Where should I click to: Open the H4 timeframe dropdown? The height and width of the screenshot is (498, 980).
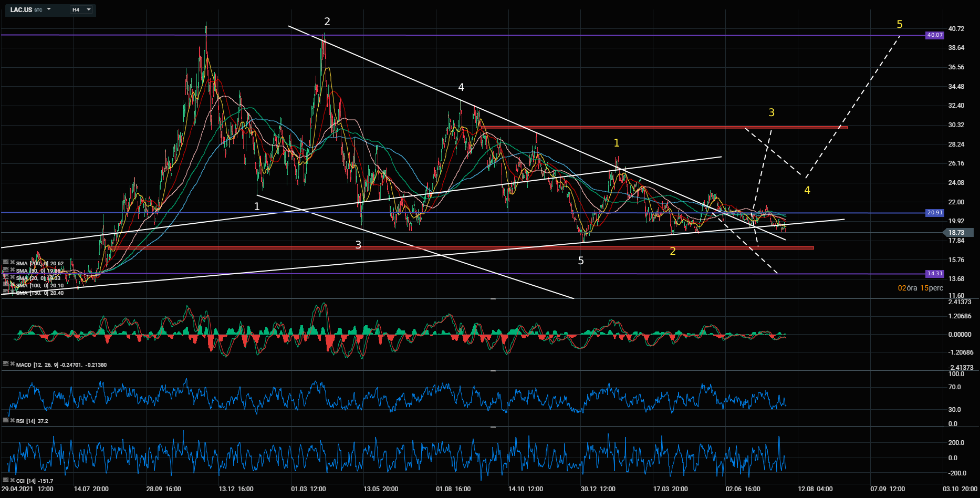pos(88,9)
